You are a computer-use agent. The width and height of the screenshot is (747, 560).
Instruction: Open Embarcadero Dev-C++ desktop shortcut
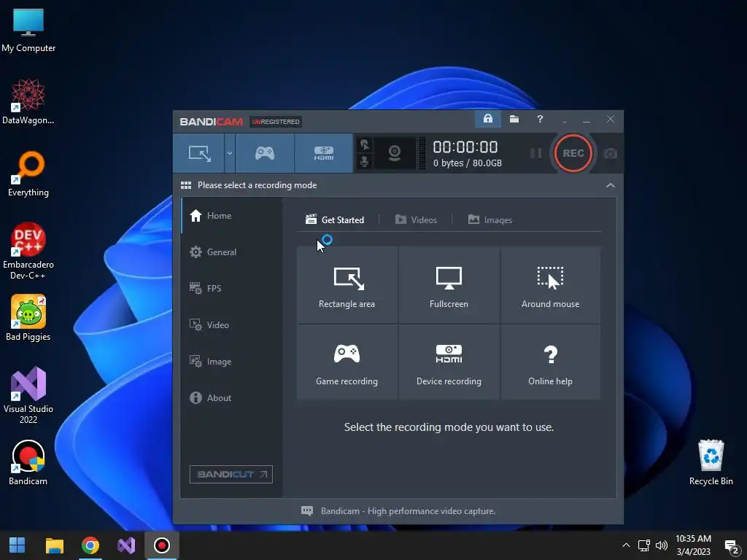pyautogui.click(x=28, y=251)
